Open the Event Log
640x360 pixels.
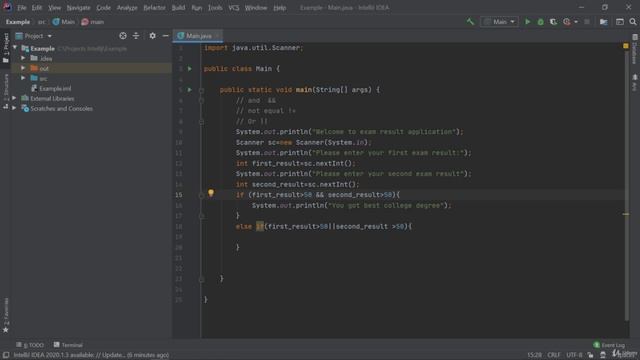[x=609, y=345]
